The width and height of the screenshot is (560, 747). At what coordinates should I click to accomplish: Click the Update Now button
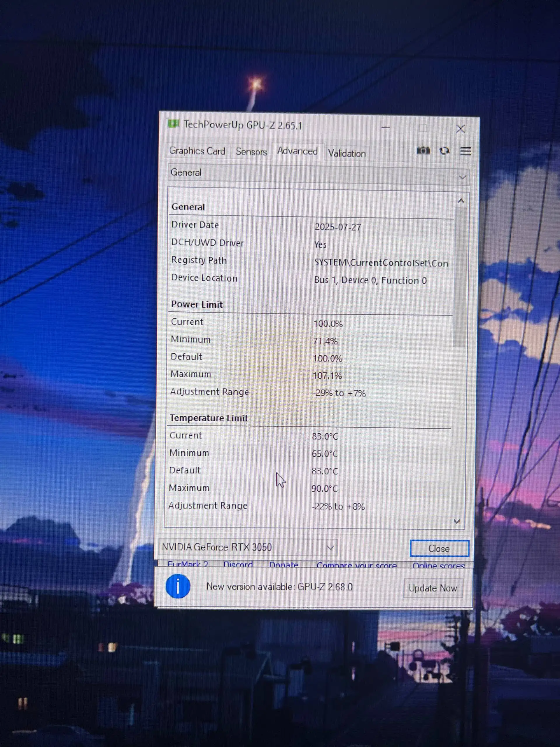click(x=433, y=588)
